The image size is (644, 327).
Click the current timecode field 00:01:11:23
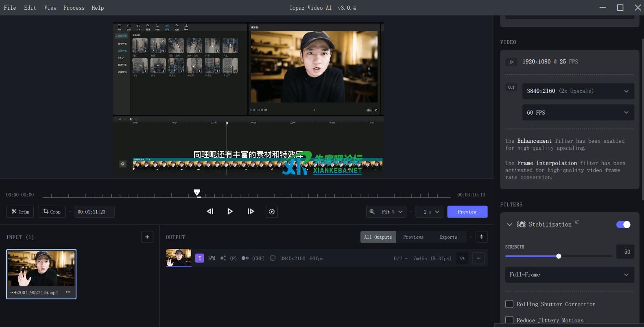(94, 212)
